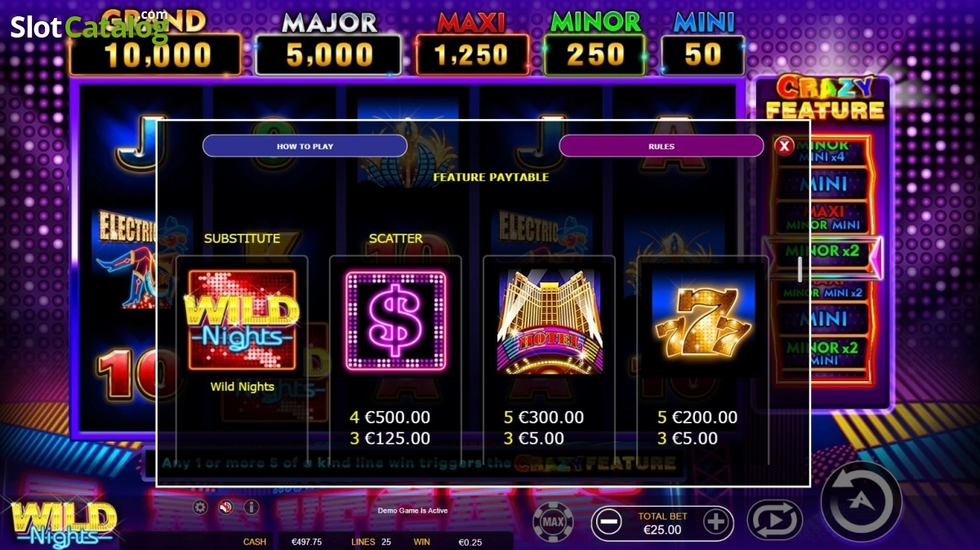Spin the reels with round button
Image resolution: width=980 pixels, height=550 pixels.
click(x=861, y=501)
